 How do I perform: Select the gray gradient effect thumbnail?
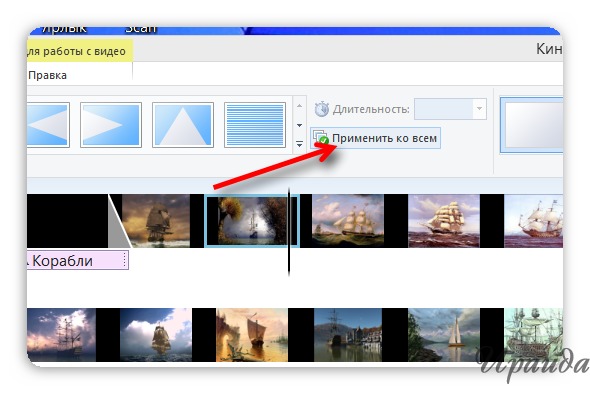(532, 125)
